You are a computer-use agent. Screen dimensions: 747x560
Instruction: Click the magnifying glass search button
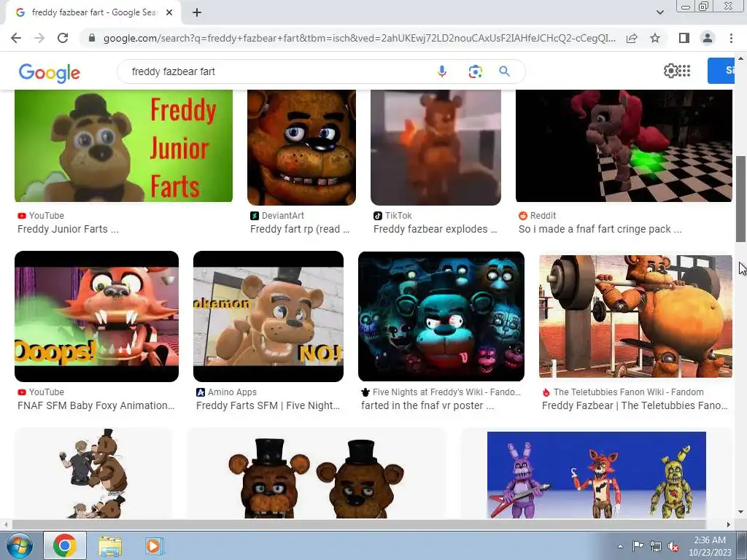[505, 71]
